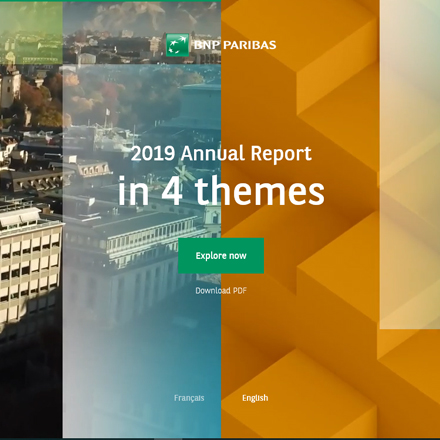
Task: Click the BNP PARIBAS wordmark text
Action: point(235,45)
